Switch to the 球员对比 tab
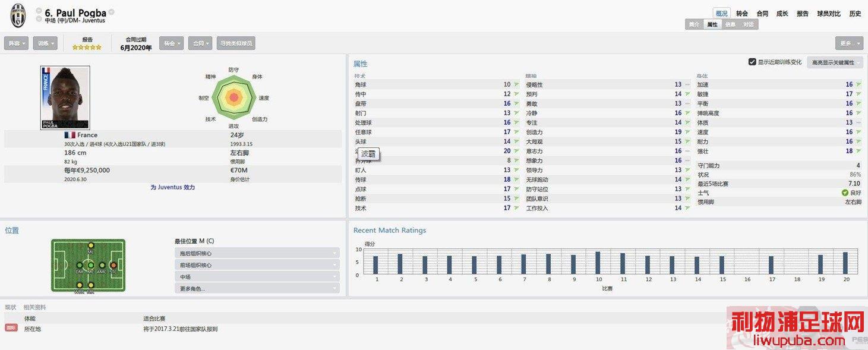Viewport: 868px width, 350px height. click(829, 13)
